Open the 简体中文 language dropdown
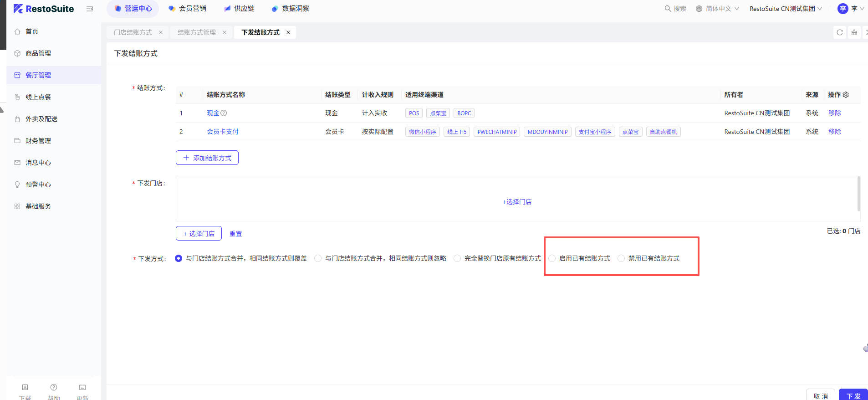868x400 pixels. pos(717,9)
